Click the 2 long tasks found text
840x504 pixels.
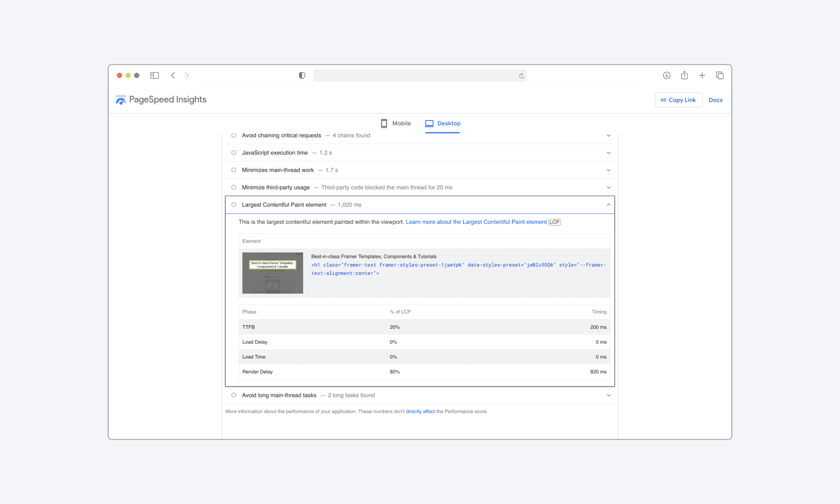pyautogui.click(x=352, y=395)
